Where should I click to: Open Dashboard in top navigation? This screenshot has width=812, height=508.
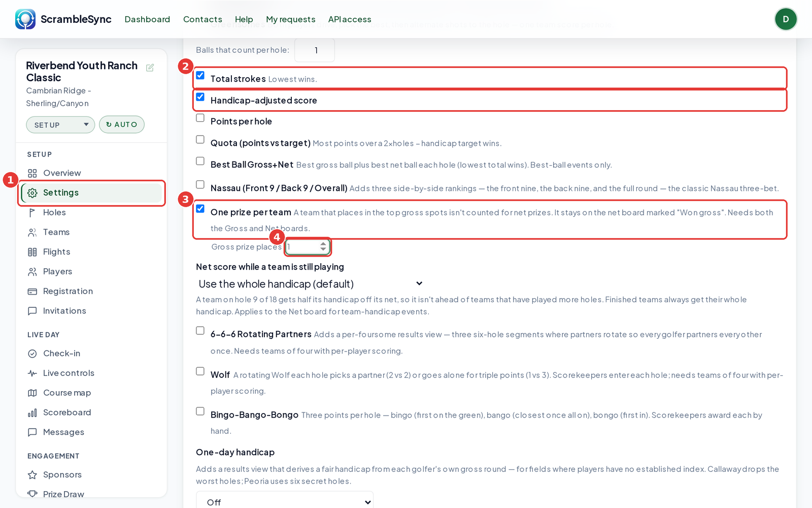pos(147,19)
